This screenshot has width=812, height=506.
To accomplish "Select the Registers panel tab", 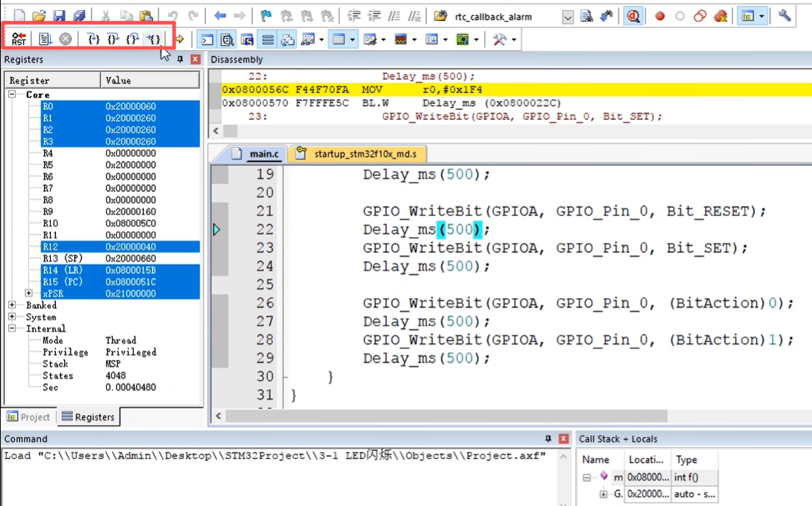I will click(88, 417).
